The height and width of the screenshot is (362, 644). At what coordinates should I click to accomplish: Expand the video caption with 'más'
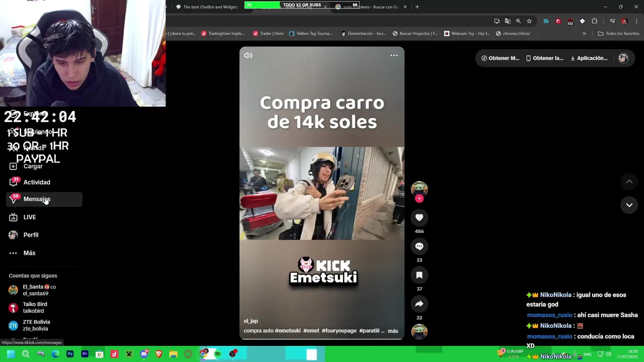click(x=393, y=331)
